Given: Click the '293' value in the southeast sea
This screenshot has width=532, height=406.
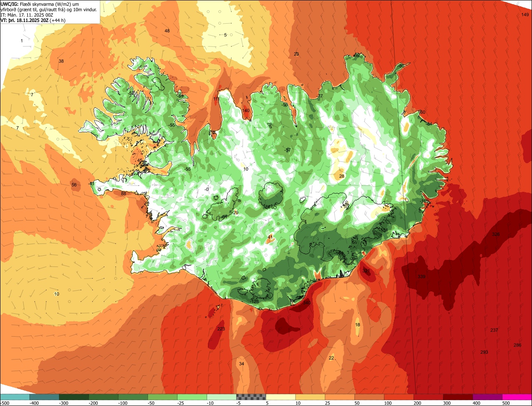Looking at the screenshot, I should click(484, 352).
